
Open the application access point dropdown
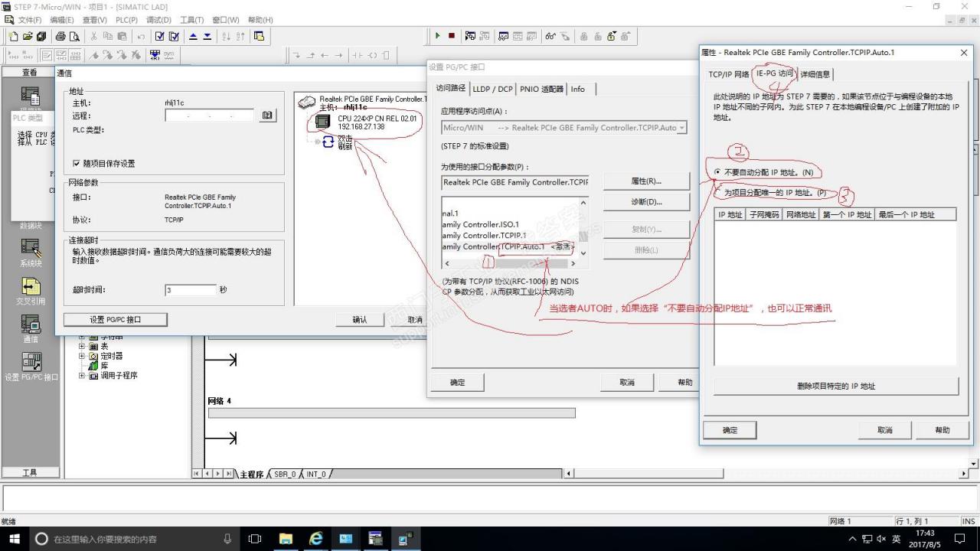point(681,128)
